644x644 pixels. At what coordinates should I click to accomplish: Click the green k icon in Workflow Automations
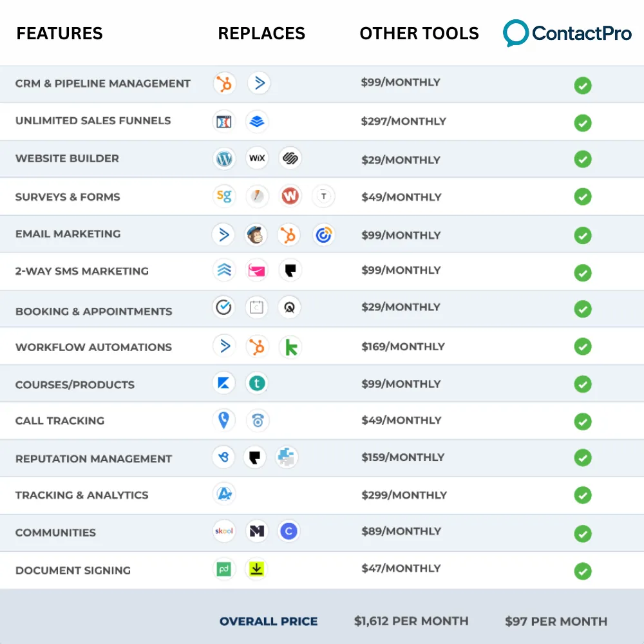pyautogui.click(x=291, y=347)
